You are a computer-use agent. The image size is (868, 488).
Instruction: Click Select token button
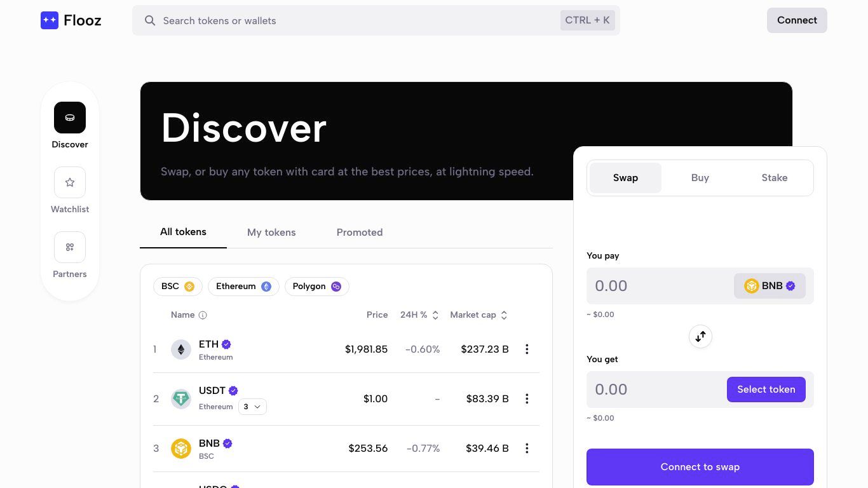766,390
